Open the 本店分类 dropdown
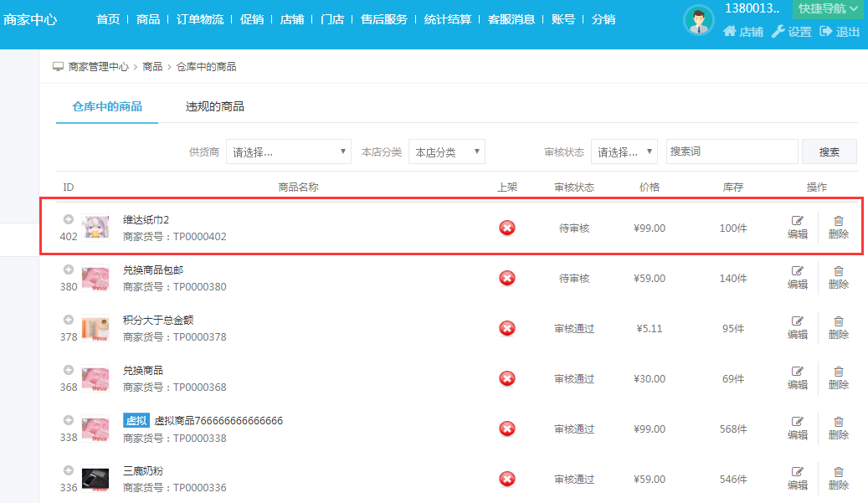The height and width of the screenshot is (503, 868). point(447,151)
